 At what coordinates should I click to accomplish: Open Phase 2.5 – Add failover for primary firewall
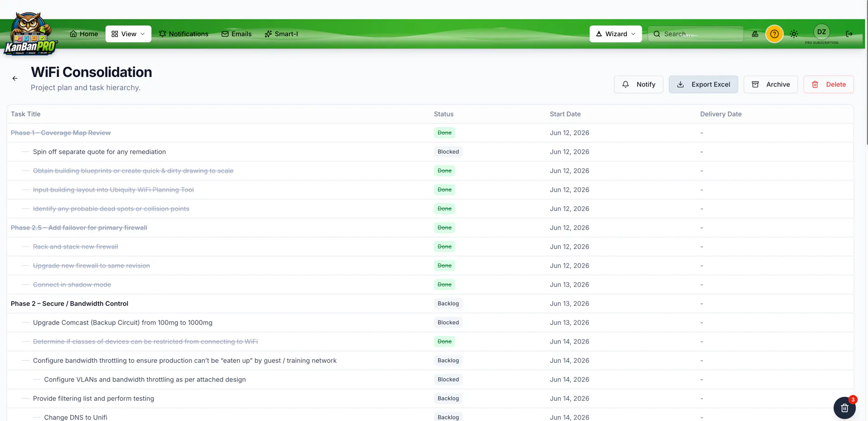(79, 228)
